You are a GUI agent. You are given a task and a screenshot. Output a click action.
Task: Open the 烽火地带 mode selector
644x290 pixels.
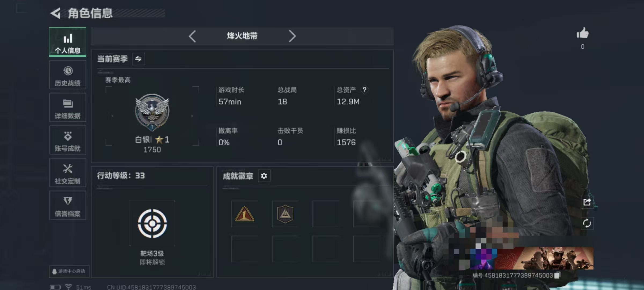[x=242, y=36]
